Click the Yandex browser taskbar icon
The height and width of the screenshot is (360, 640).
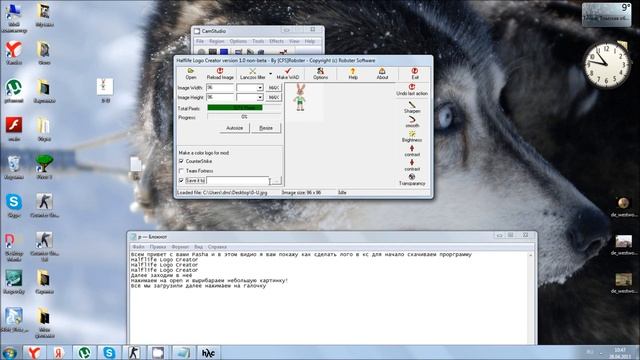34,352
